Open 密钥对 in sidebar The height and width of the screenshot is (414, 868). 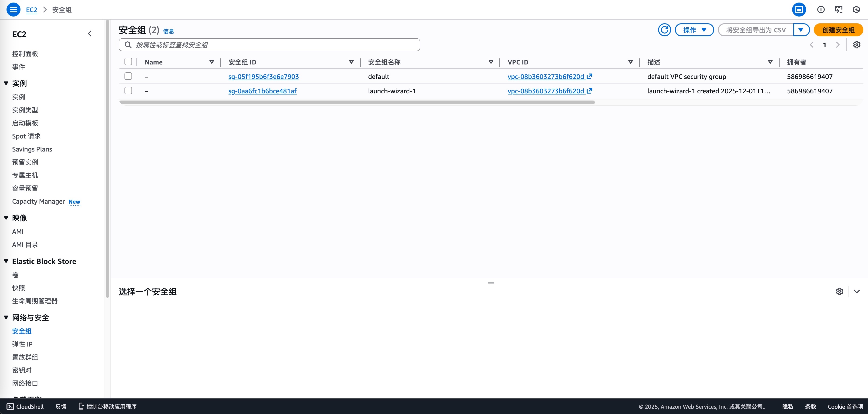point(22,370)
